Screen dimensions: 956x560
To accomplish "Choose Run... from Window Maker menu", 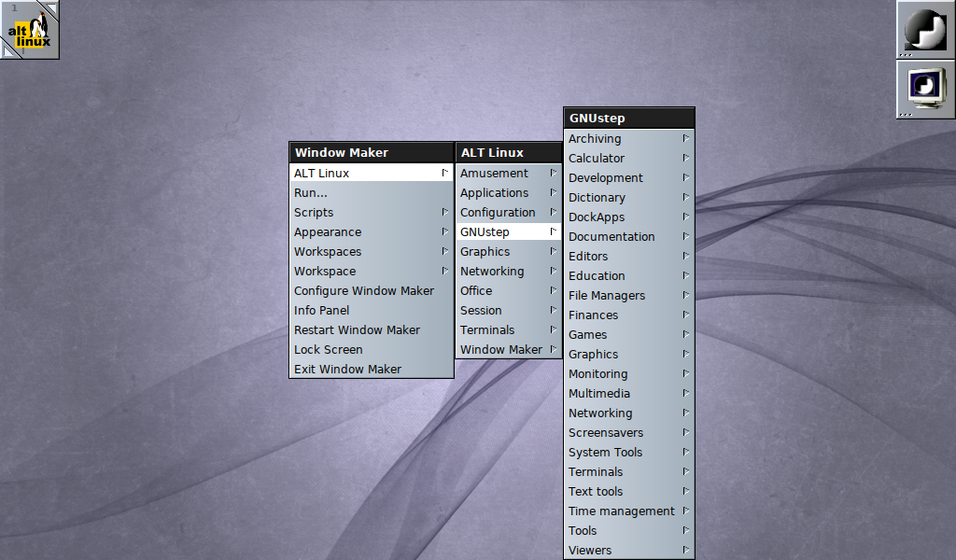I will (372, 192).
